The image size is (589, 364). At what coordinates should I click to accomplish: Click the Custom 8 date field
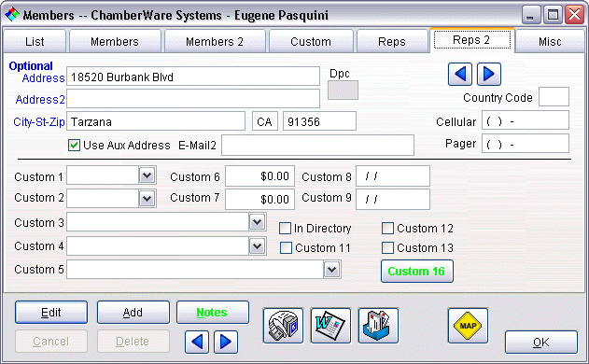(393, 175)
